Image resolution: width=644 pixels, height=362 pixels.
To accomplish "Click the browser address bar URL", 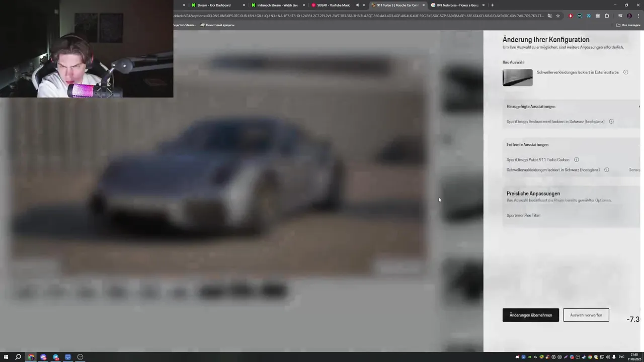I will click(358, 16).
